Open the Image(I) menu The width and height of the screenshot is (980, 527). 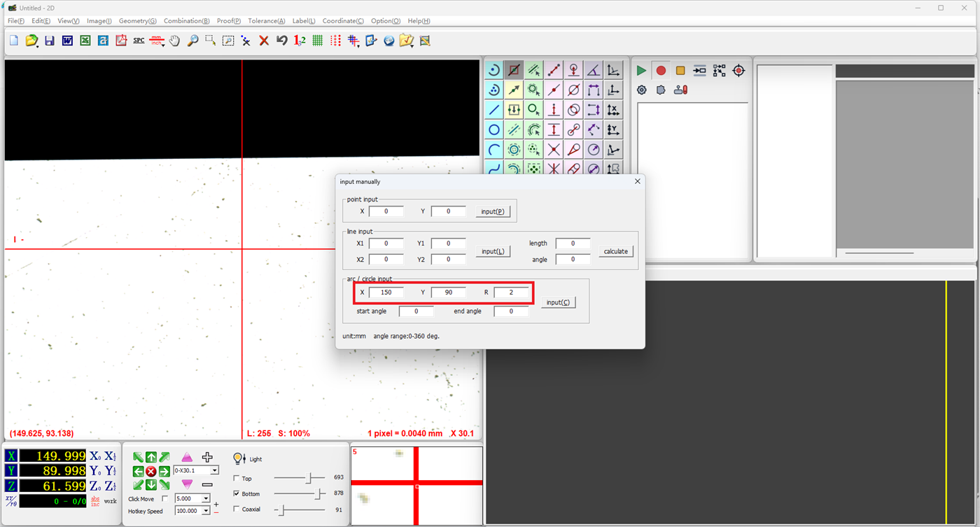[99, 21]
